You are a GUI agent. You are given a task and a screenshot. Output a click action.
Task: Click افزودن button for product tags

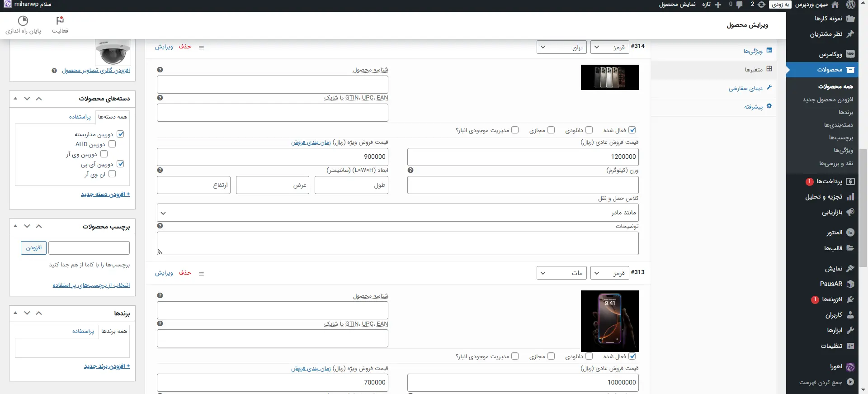pyautogui.click(x=33, y=248)
